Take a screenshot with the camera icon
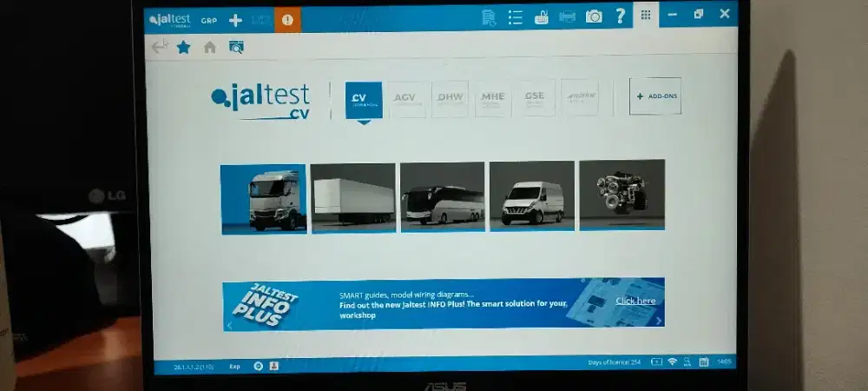 (x=594, y=17)
